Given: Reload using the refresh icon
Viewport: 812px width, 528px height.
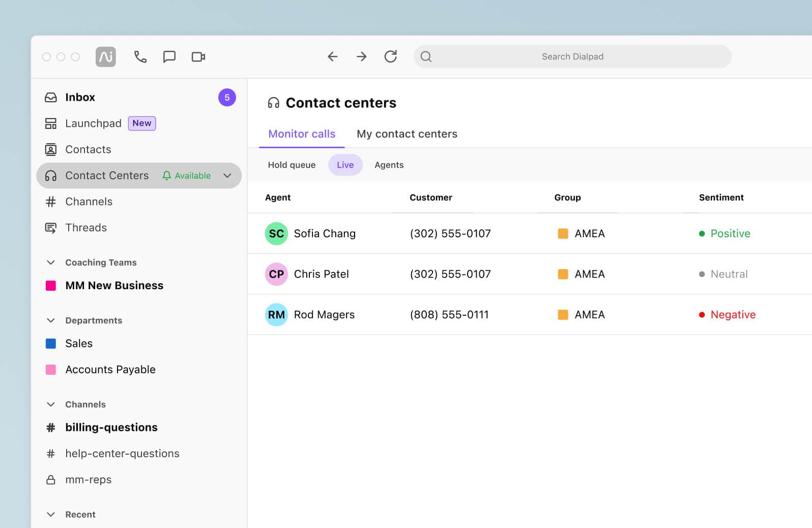Looking at the screenshot, I should (391, 57).
